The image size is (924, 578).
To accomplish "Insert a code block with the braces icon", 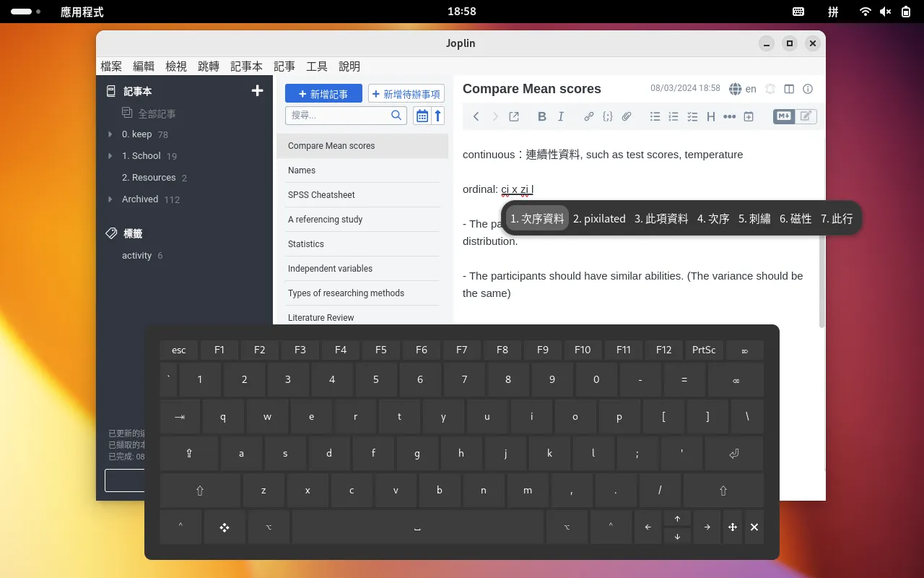I will (x=607, y=116).
